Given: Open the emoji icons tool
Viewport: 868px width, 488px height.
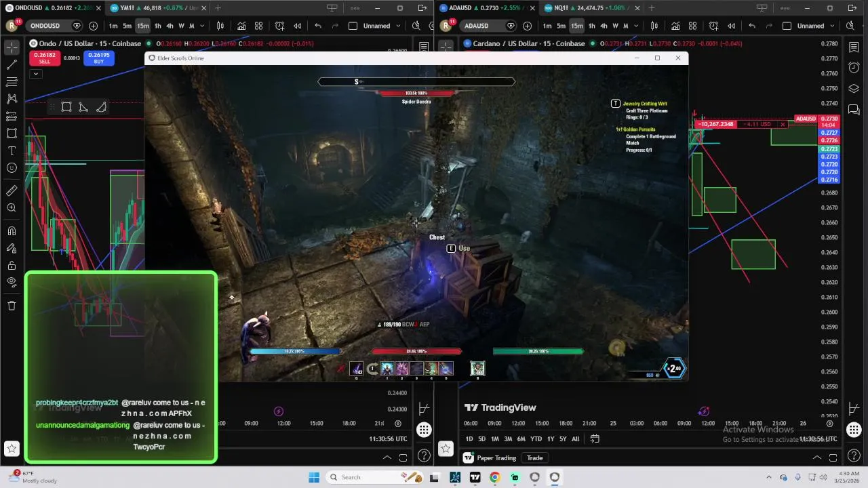Looking at the screenshot, I should click(x=12, y=168).
